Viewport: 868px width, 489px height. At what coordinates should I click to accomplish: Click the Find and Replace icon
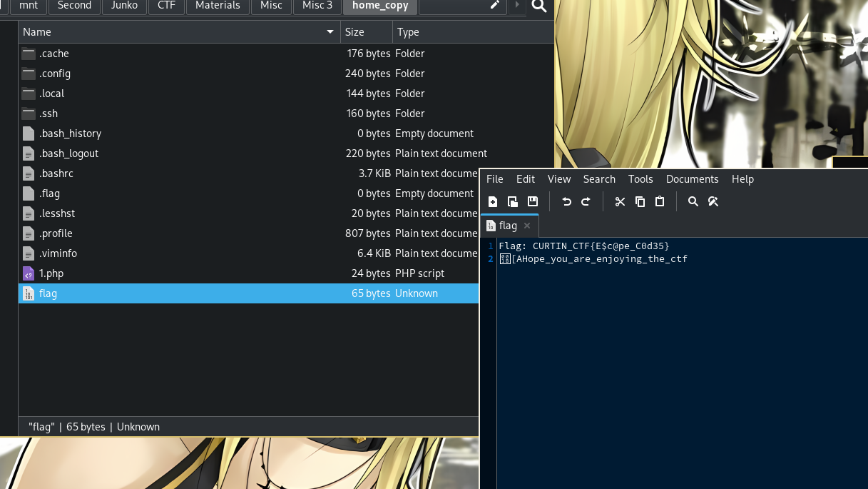[713, 202]
